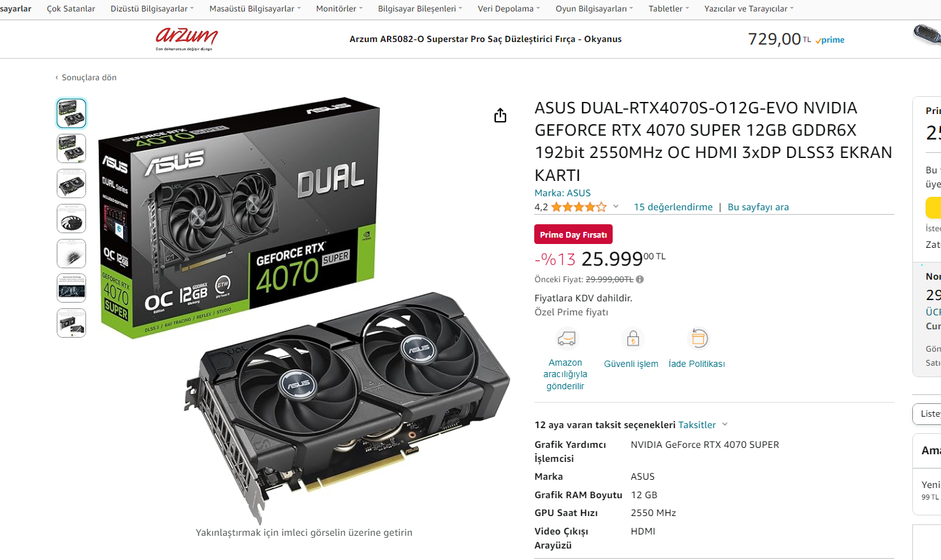Click the 15 değerlendirme reviews link
Viewport: 941px width, 560px height.
pyautogui.click(x=673, y=207)
